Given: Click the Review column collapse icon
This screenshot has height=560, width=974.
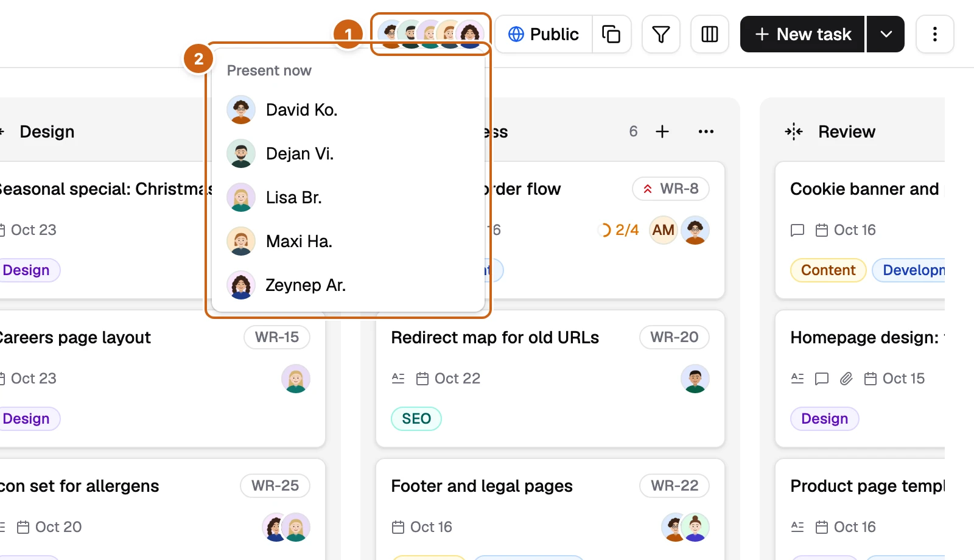Looking at the screenshot, I should point(794,131).
